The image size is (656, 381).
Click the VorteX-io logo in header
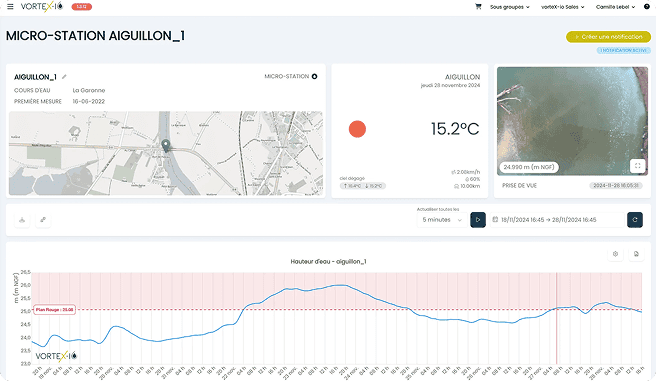(42, 7)
